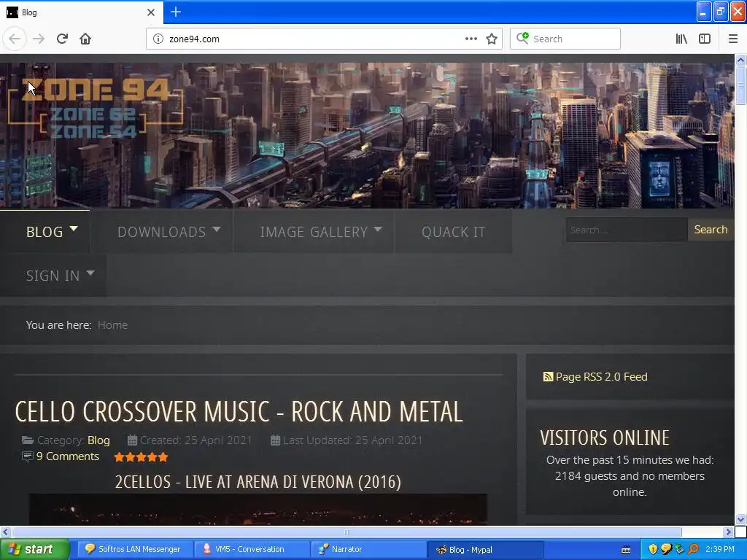Show site information for zone94.com

tap(158, 39)
